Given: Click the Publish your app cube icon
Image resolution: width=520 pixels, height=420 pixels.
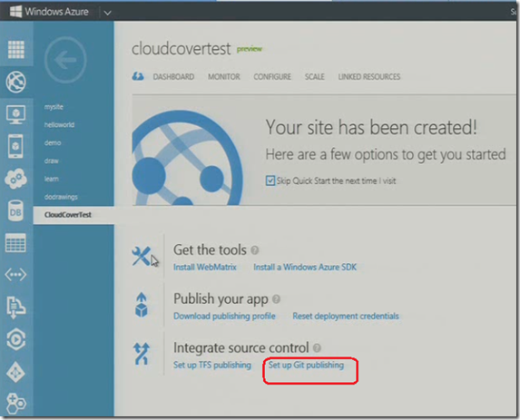Looking at the screenshot, I should 142,305.
